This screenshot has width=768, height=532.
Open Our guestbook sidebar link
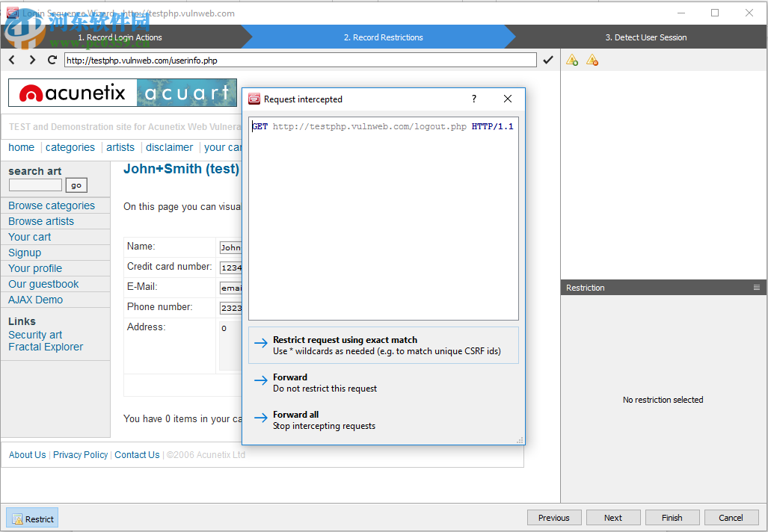pos(43,284)
